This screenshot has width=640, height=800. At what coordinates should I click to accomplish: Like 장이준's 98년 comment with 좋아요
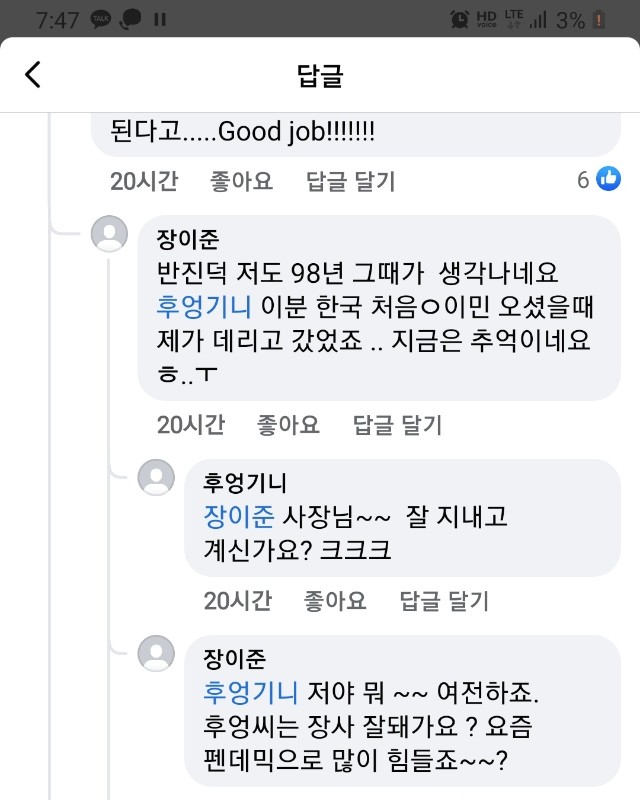[x=288, y=425]
